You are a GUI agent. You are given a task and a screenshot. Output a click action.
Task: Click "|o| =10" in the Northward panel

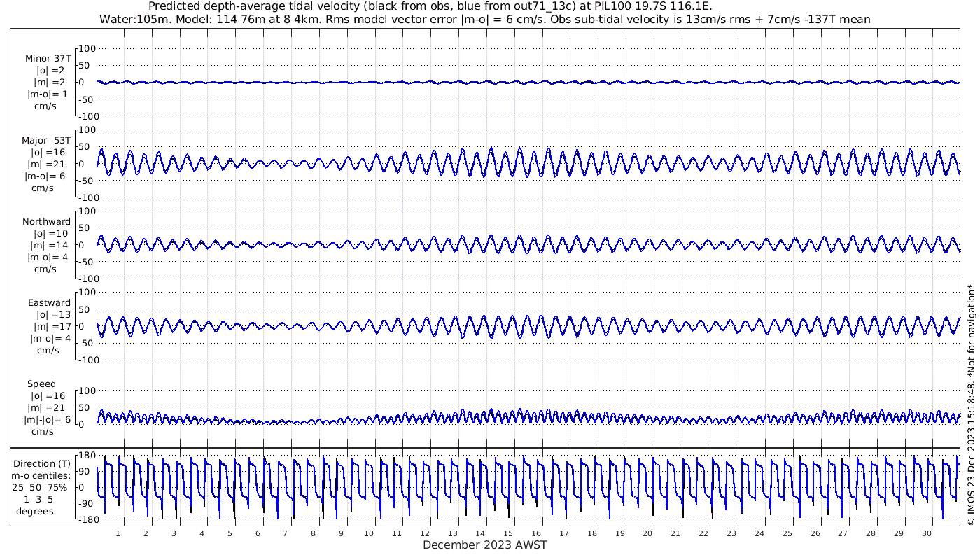pos(50,233)
